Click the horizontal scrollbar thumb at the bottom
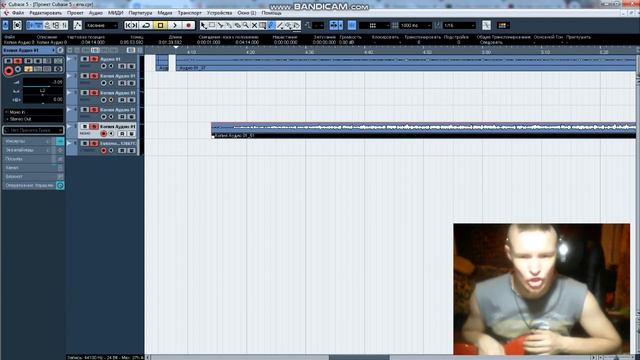This screenshot has height=360, width=640. [359, 358]
